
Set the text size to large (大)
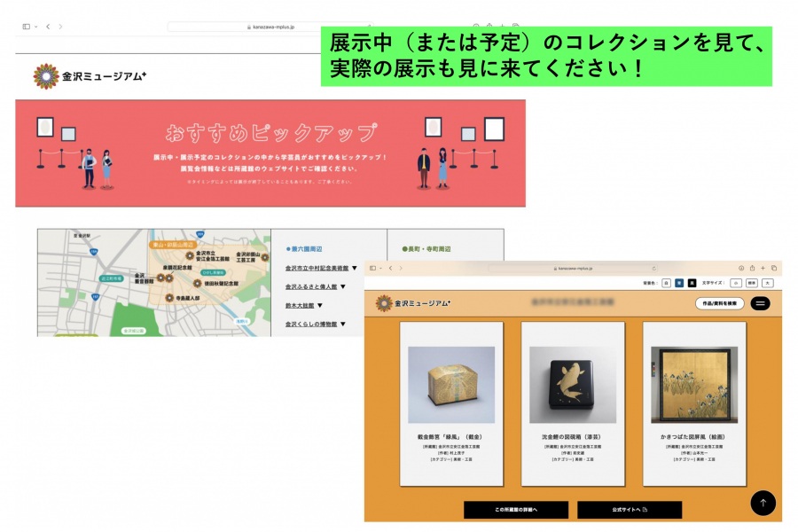coord(768,283)
